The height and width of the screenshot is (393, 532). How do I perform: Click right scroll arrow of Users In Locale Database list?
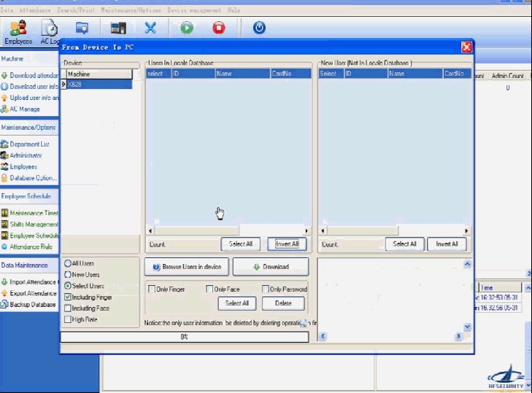click(x=307, y=231)
